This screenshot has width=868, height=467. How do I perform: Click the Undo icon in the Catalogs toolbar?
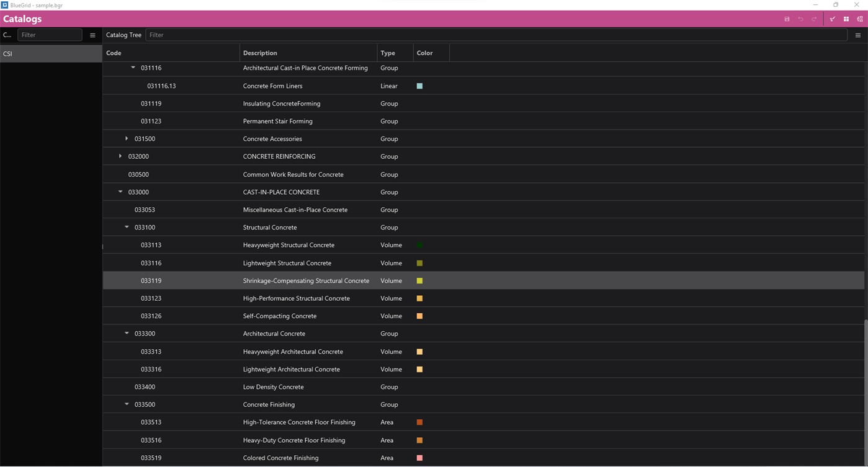tap(800, 19)
